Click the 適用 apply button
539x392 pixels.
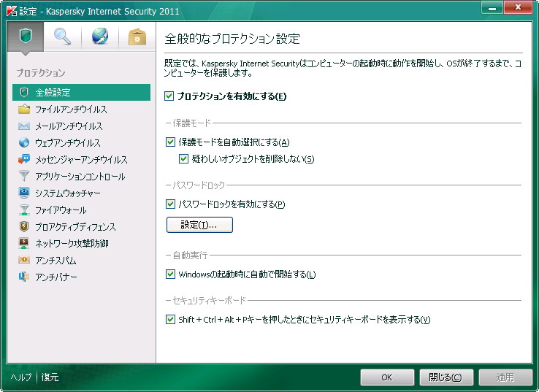click(505, 377)
